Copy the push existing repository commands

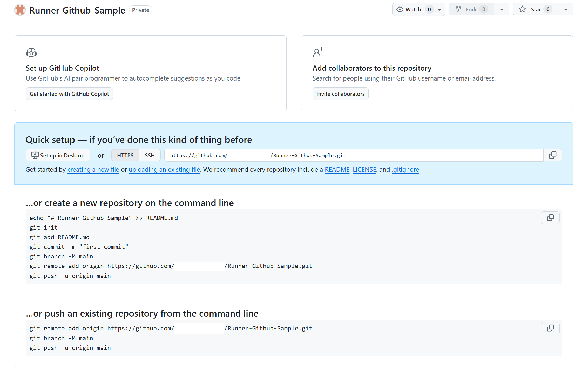pos(550,328)
